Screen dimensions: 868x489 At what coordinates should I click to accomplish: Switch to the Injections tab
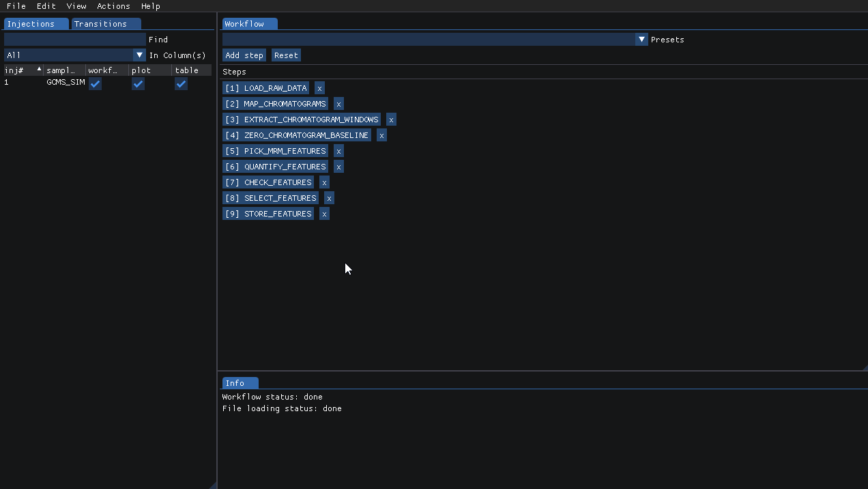(36, 24)
